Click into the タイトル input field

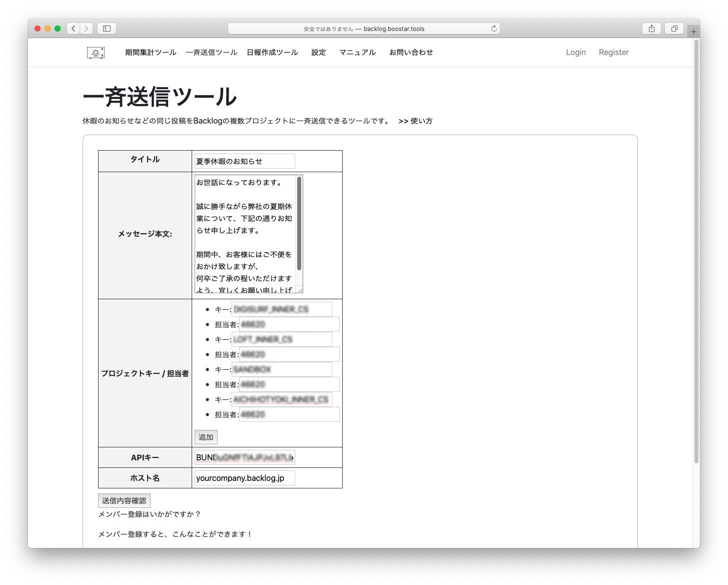[x=245, y=161]
